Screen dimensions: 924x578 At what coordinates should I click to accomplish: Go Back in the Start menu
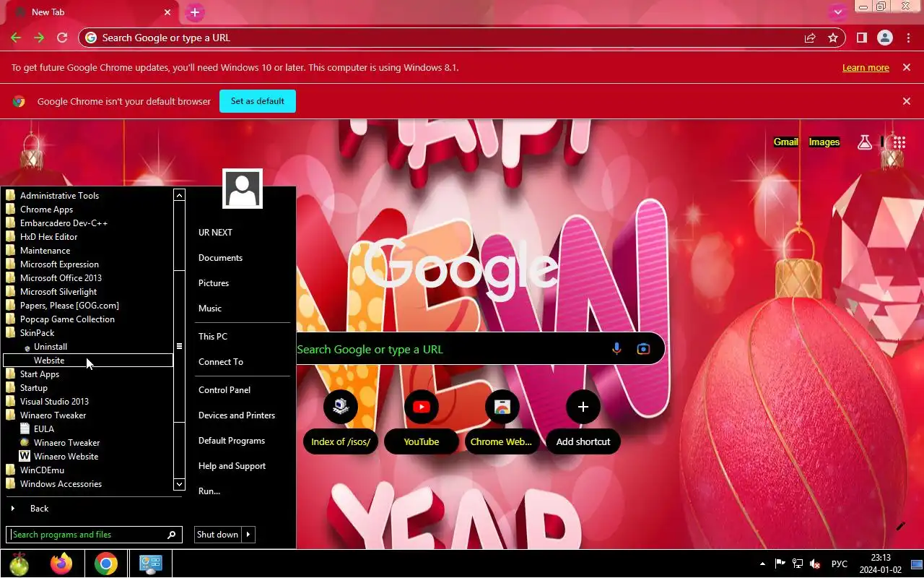pyautogui.click(x=39, y=509)
